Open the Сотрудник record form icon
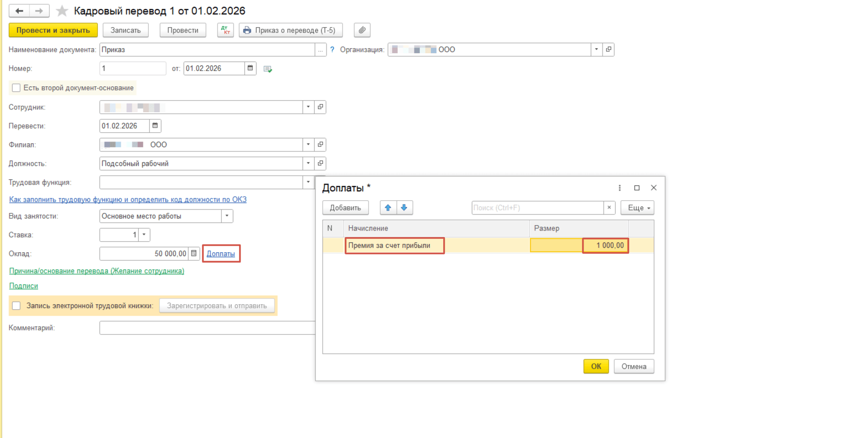 tap(320, 107)
